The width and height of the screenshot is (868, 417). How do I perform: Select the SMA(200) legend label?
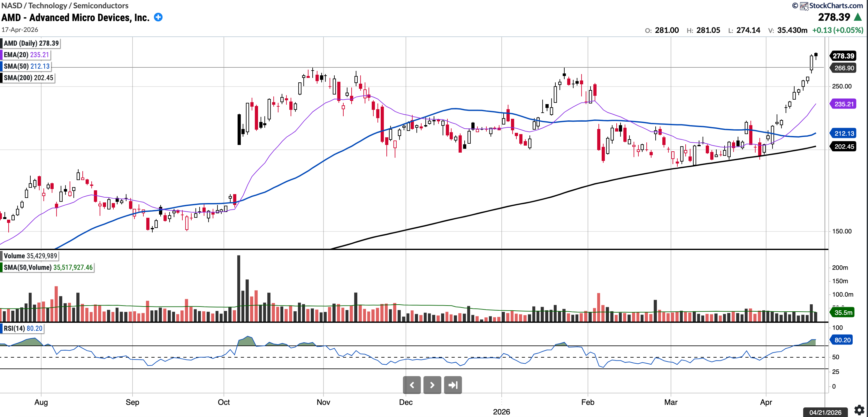pyautogui.click(x=29, y=78)
